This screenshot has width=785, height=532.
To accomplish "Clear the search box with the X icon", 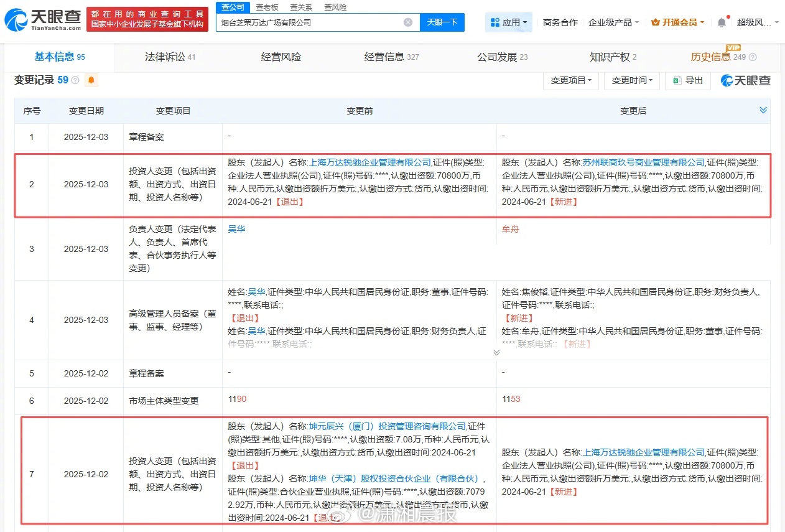I will coord(408,22).
